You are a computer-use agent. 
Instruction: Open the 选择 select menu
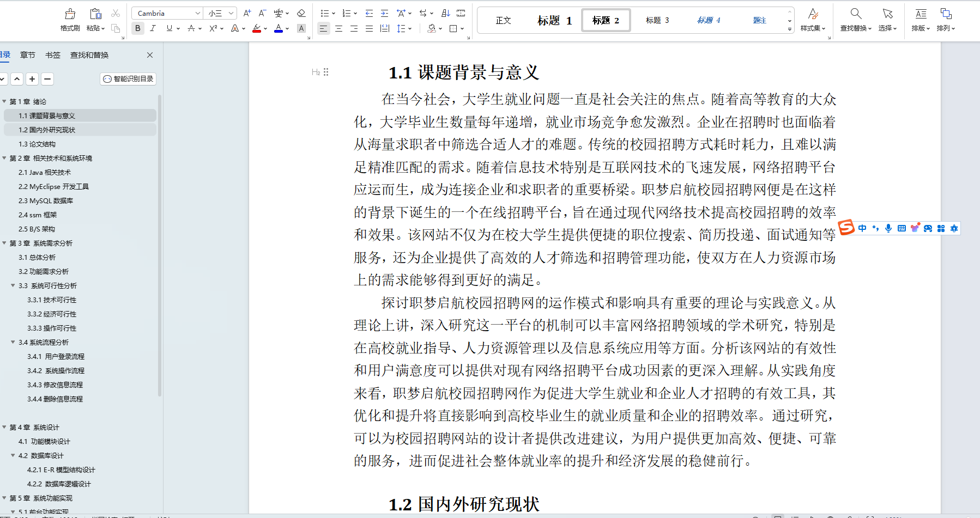887,20
